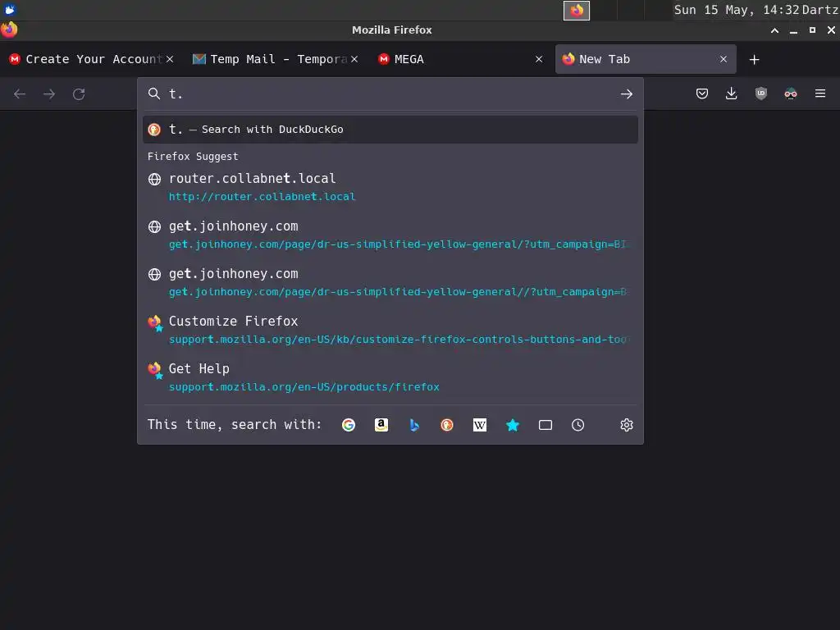Screen dimensions: 840x630
Task: Open second get.joinhoney.com suggestion with double slash
Action: 390,282
